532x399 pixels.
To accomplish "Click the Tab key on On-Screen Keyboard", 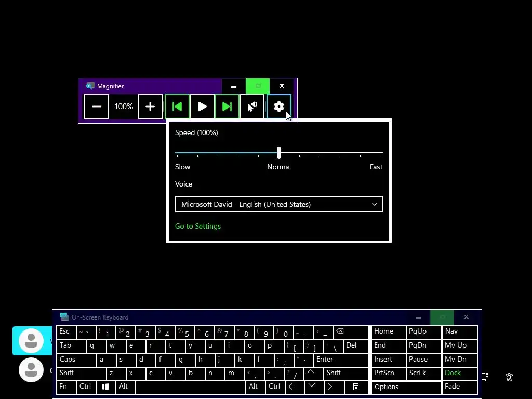I will point(71,347).
